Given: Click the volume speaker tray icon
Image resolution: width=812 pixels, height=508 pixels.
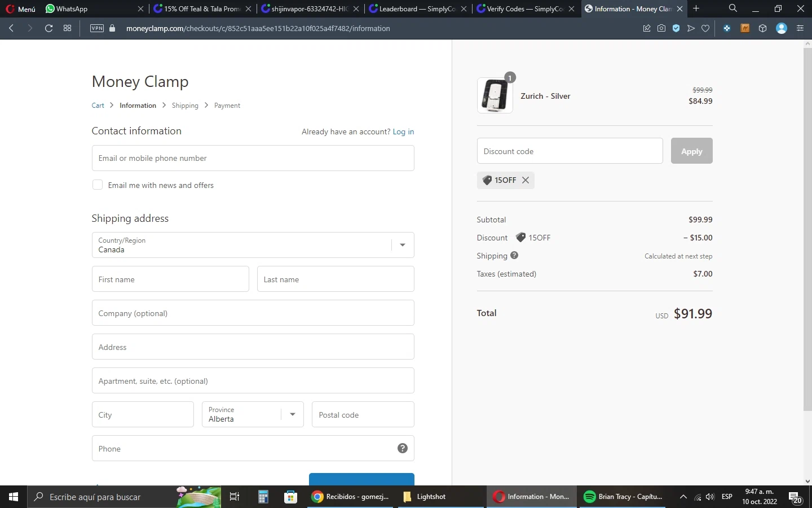Looking at the screenshot, I should (x=710, y=497).
